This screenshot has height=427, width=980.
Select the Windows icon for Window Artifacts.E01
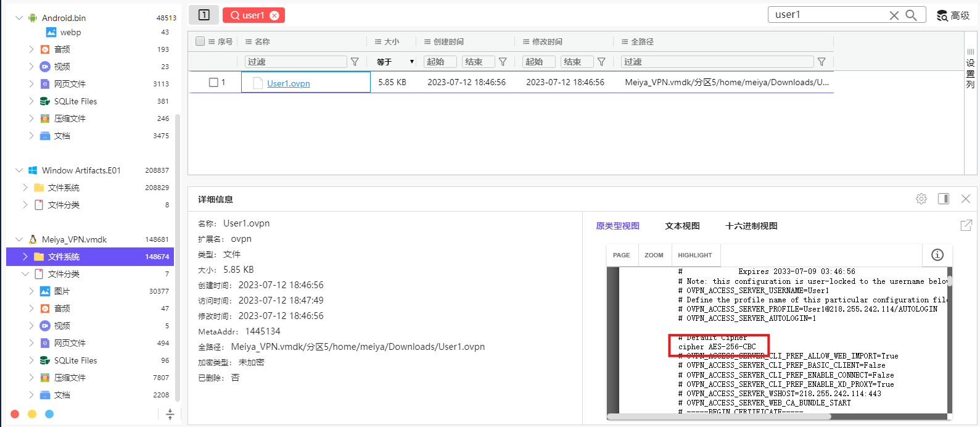coord(33,170)
